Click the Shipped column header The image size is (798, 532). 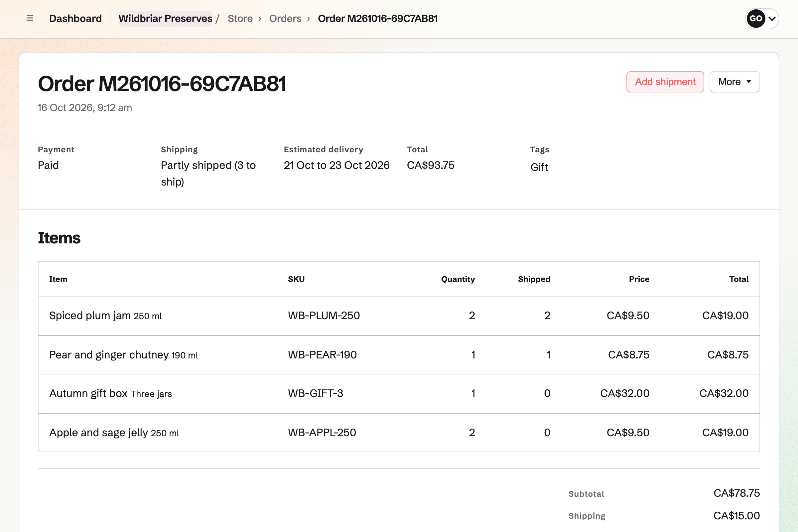click(534, 279)
